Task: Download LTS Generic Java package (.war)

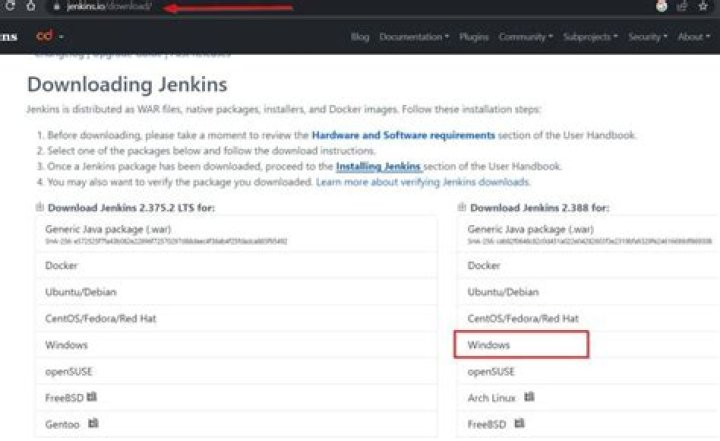Action: [236, 234]
